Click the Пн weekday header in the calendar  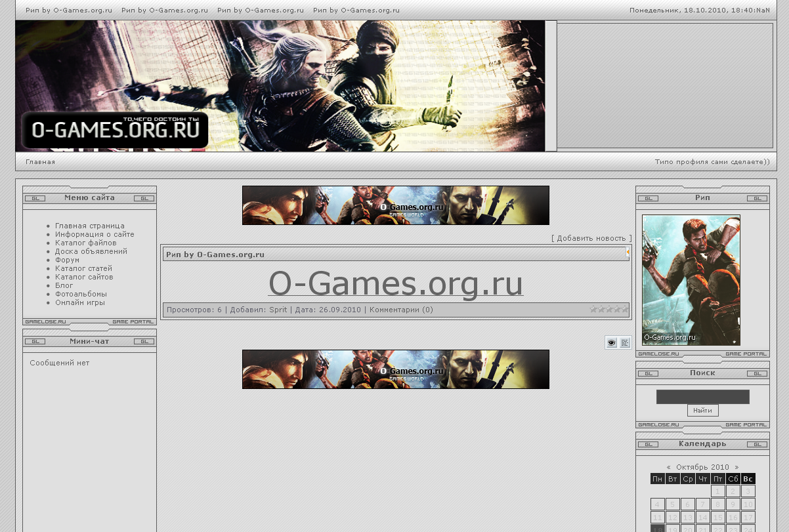[x=658, y=479]
